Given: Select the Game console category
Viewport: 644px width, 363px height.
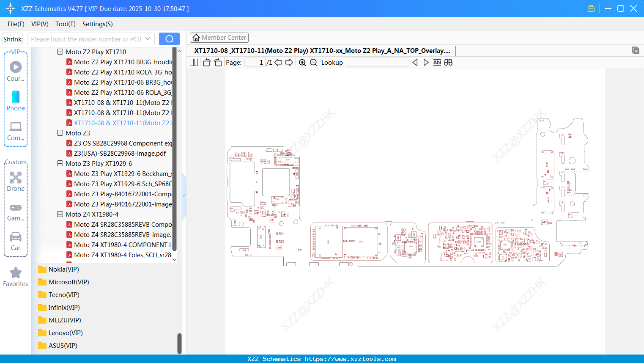Looking at the screenshot, I should pyautogui.click(x=16, y=212).
